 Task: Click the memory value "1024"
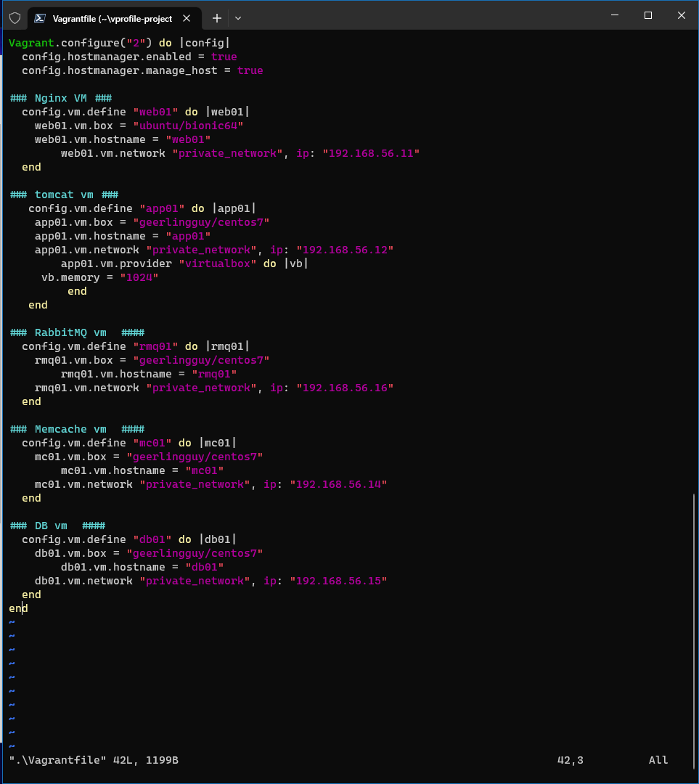pyautogui.click(x=139, y=277)
